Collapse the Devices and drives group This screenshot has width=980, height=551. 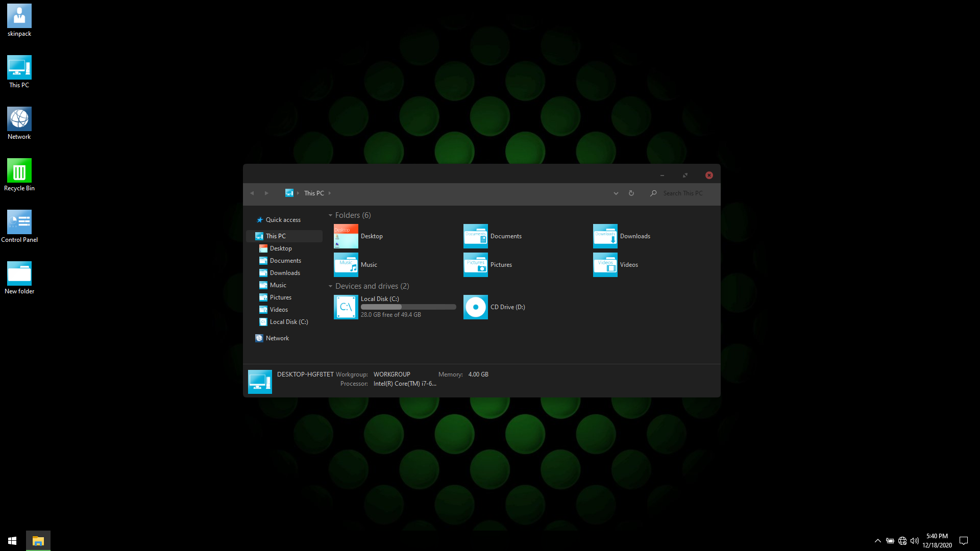[330, 286]
